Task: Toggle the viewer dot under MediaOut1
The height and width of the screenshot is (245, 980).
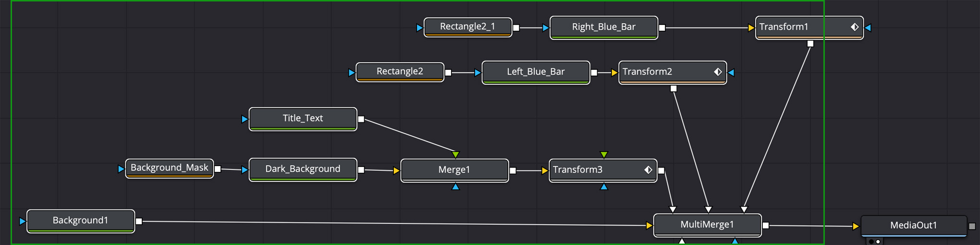Action: [x=871, y=242]
